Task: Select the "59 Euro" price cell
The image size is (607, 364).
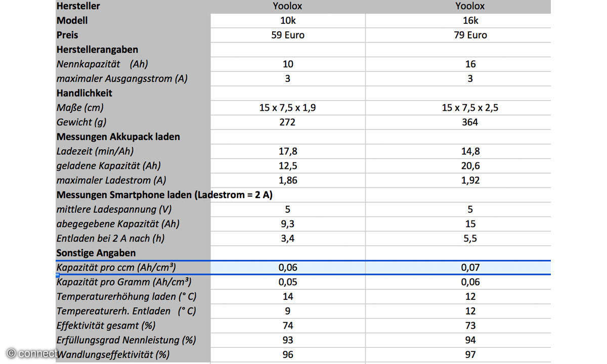Action: point(288,35)
